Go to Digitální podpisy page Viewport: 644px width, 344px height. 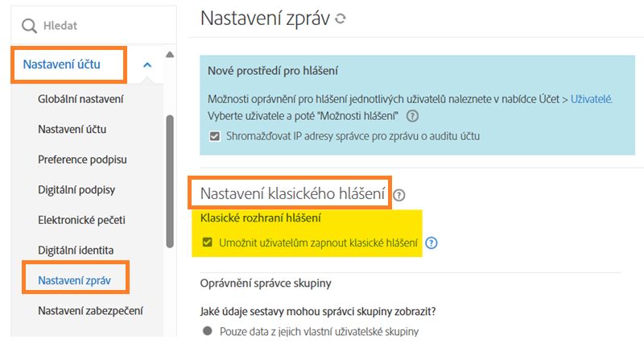[78, 189]
